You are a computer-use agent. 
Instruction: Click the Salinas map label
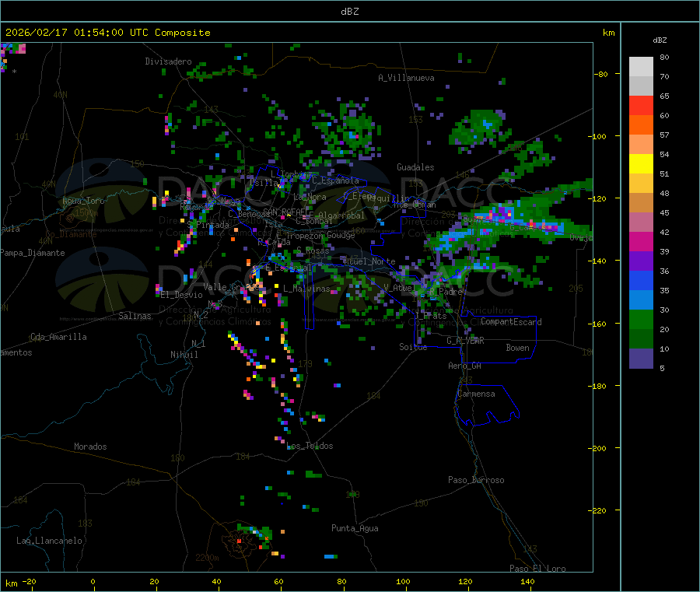tap(135, 316)
